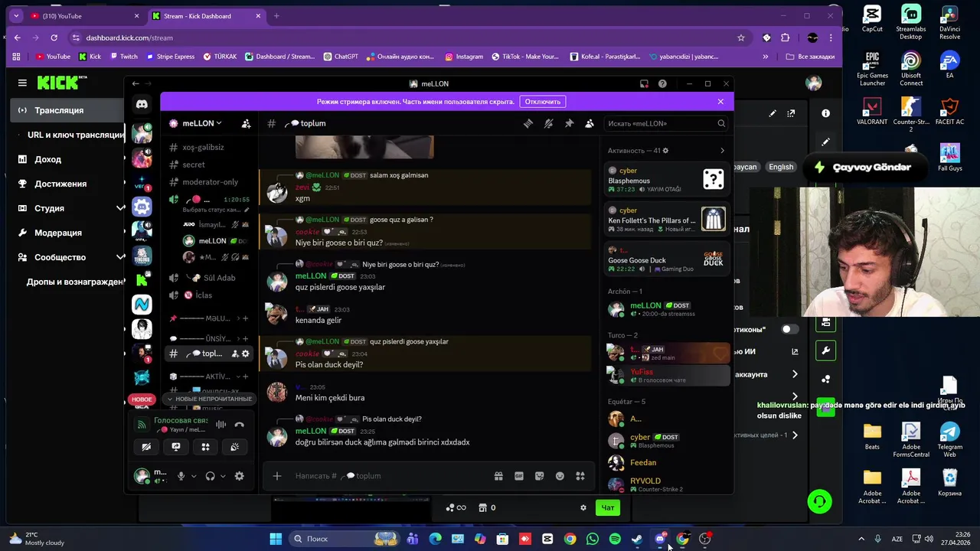Select moderator-only channel

point(210,182)
